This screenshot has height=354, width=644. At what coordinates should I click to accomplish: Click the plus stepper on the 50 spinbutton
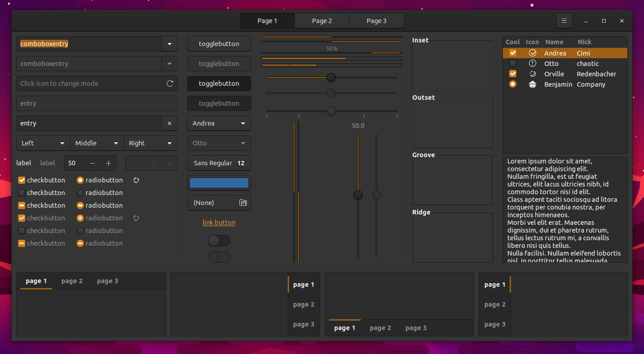[108, 163]
